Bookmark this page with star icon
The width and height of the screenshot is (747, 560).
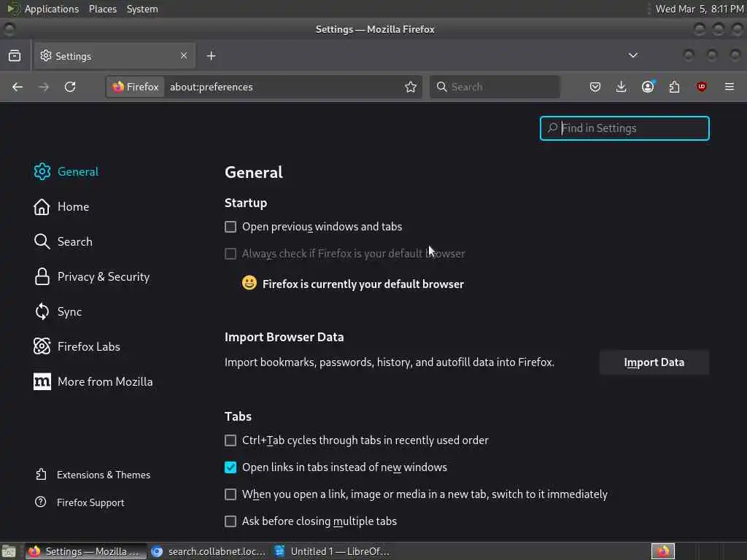(411, 87)
